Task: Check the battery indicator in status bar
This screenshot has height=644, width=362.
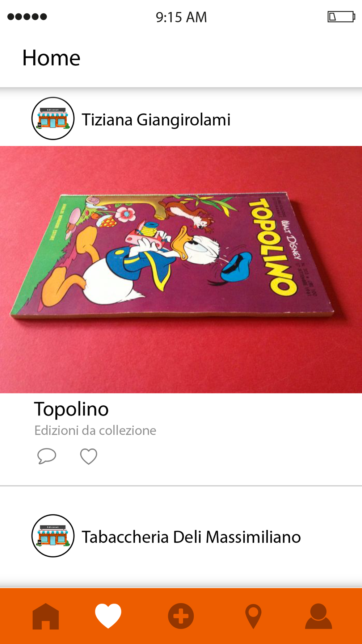Action: [x=341, y=17]
